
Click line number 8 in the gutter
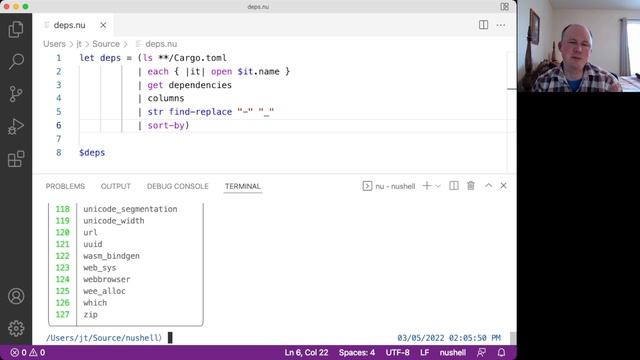[x=58, y=153]
